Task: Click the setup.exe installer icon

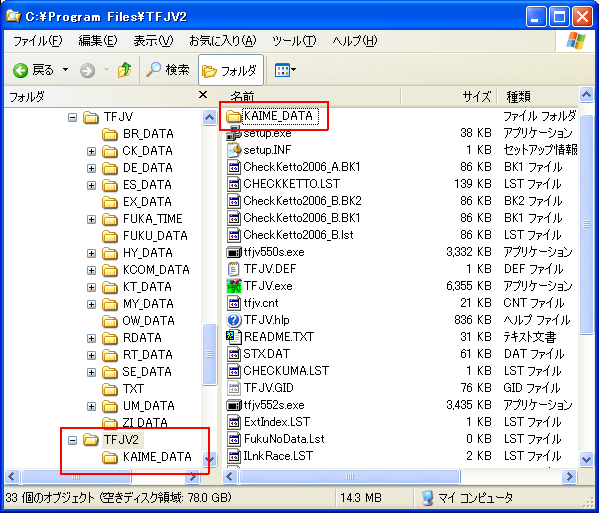Action: coord(233,133)
